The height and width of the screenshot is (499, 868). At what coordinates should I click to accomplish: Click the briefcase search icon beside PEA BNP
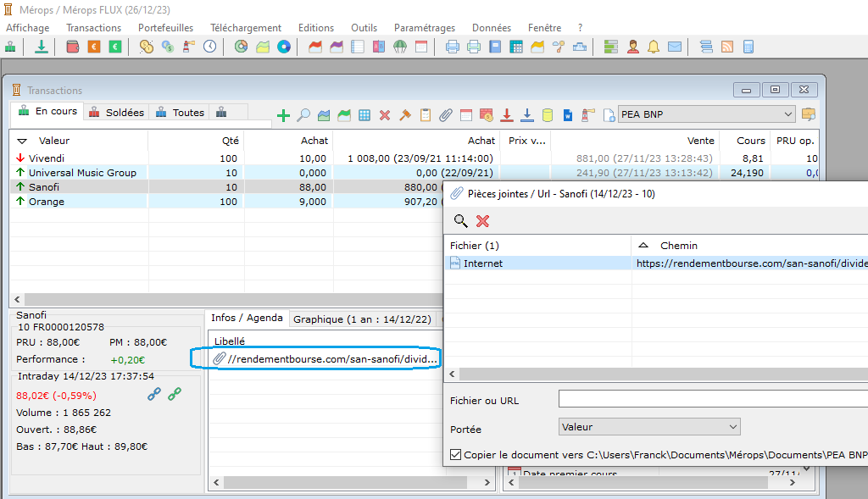coord(808,114)
